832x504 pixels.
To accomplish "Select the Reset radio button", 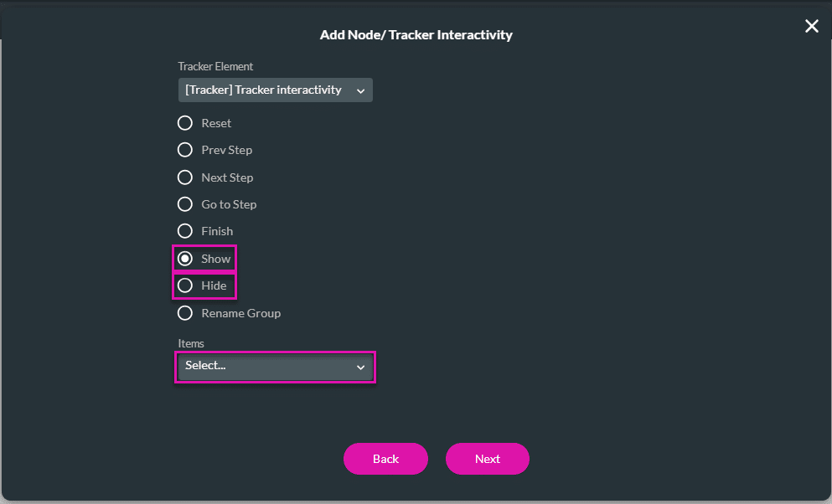I will click(x=185, y=123).
